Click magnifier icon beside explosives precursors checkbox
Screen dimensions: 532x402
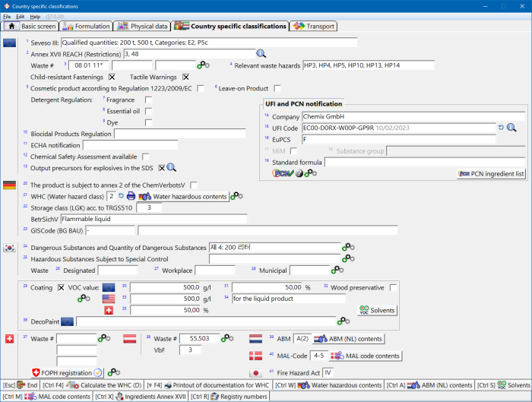pos(172,168)
